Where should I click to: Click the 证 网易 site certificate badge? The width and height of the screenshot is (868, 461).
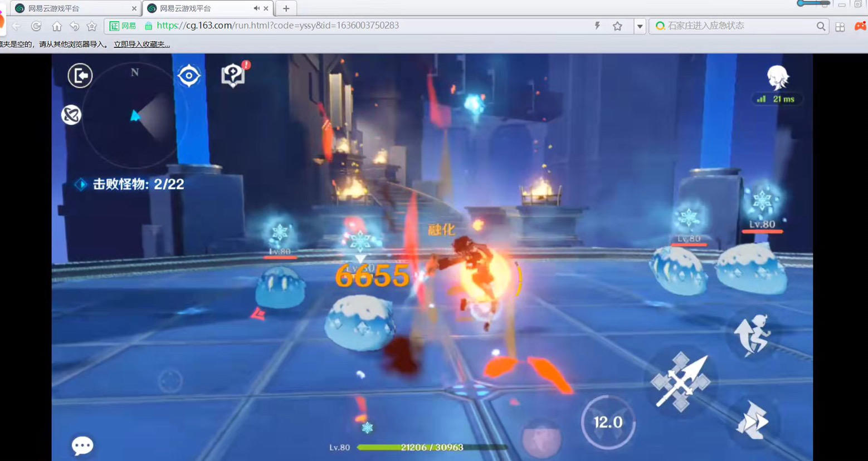coord(123,26)
